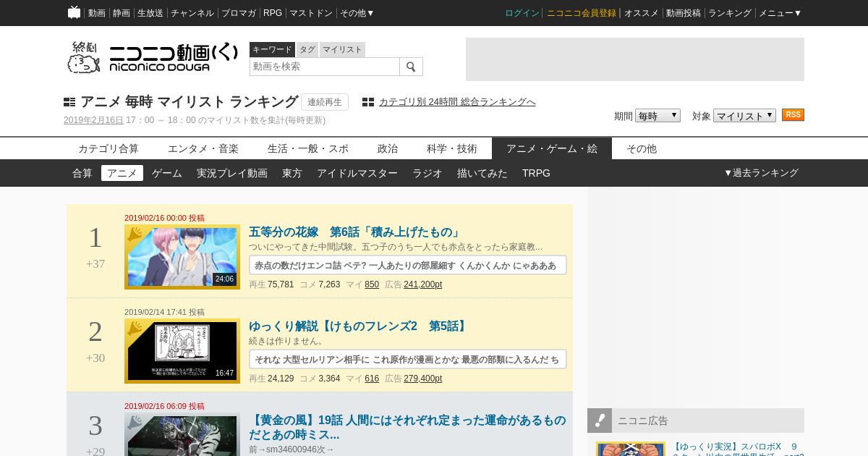Click ad points 279,400pt
This screenshot has height=456, width=868.
pos(423,379)
